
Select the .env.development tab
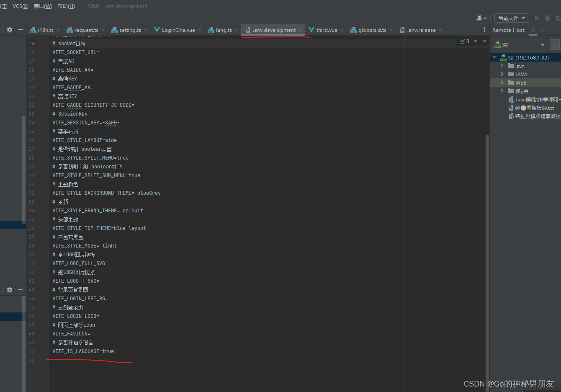click(274, 30)
